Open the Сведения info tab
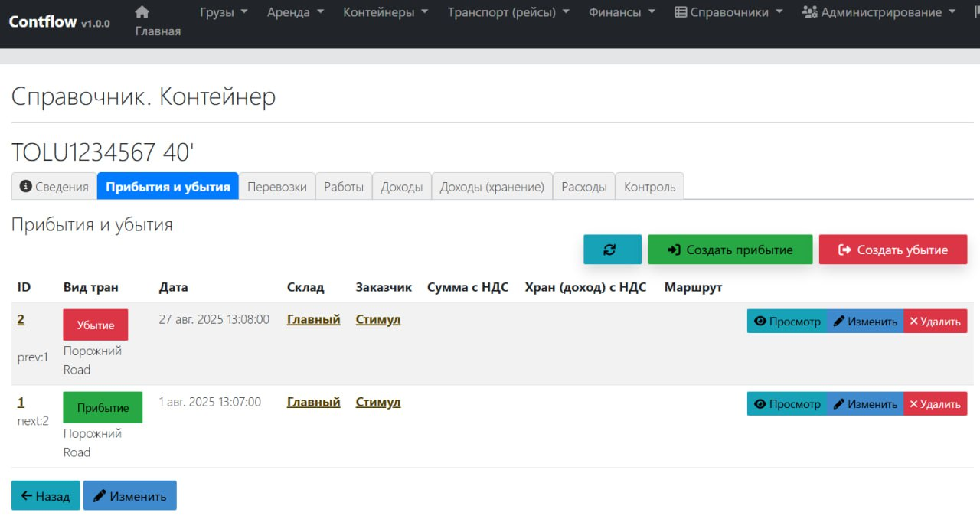980x519 pixels. [x=54, y=187]
